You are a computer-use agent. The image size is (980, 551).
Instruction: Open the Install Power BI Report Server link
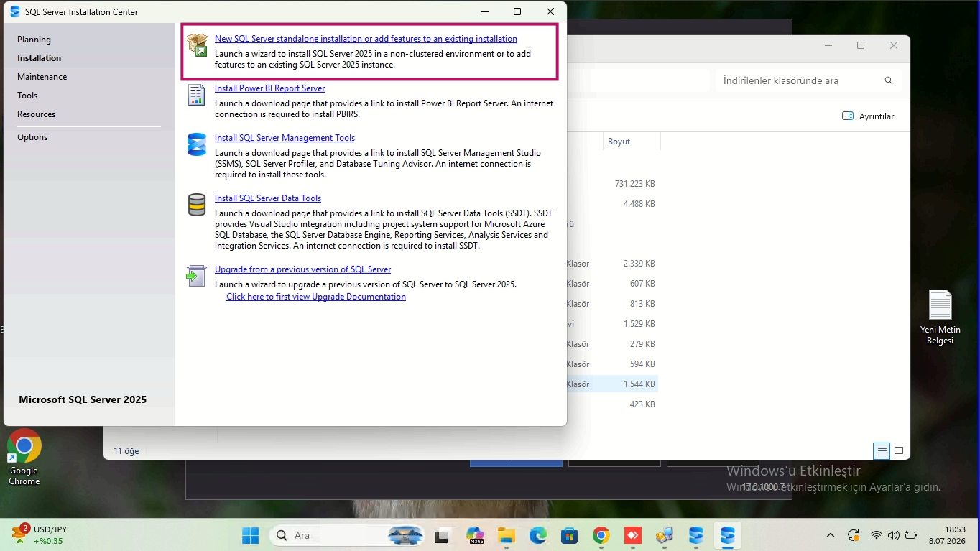pos(269,88)
